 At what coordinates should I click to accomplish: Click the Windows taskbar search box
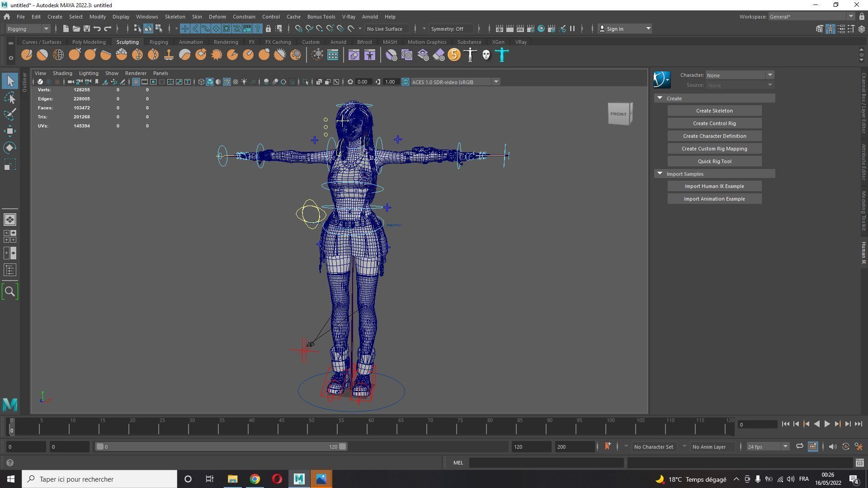[100, 479]
